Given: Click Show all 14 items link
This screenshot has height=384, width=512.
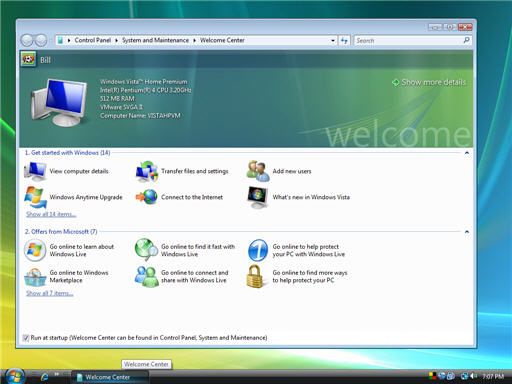Looking at the screenshot, I should point(51,214).
